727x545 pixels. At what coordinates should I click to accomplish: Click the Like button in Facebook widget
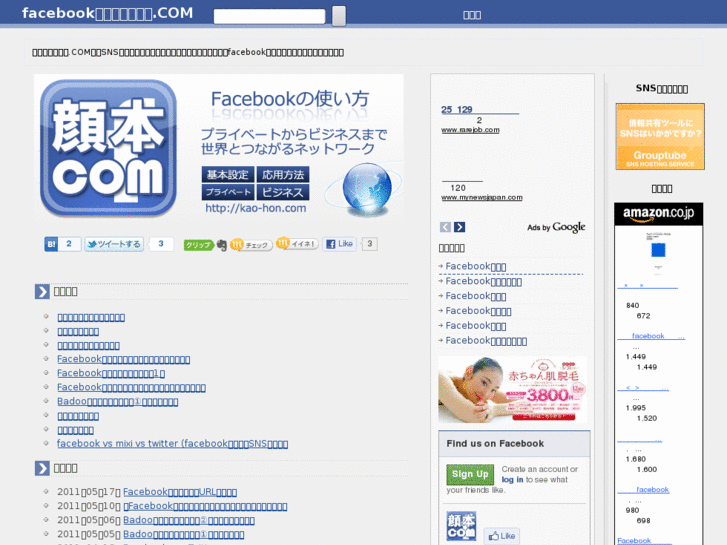[502, 536]
